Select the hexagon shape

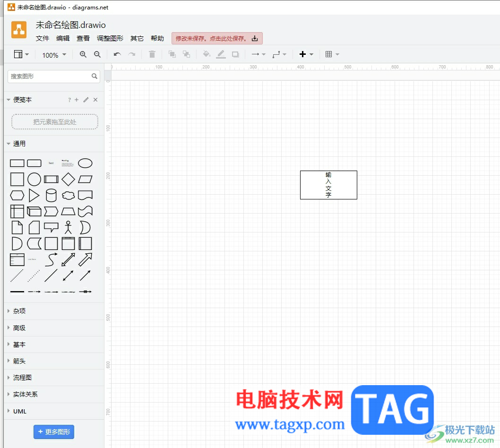coord(17,196)
